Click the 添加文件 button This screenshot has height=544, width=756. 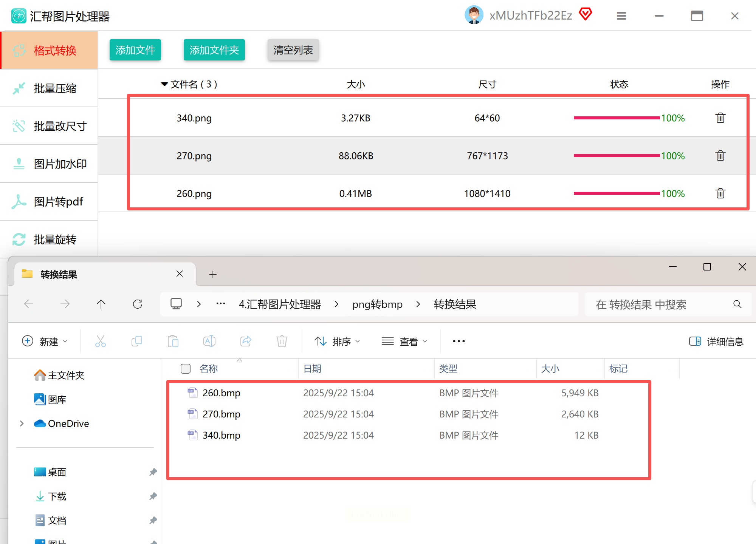pos(135,50)
